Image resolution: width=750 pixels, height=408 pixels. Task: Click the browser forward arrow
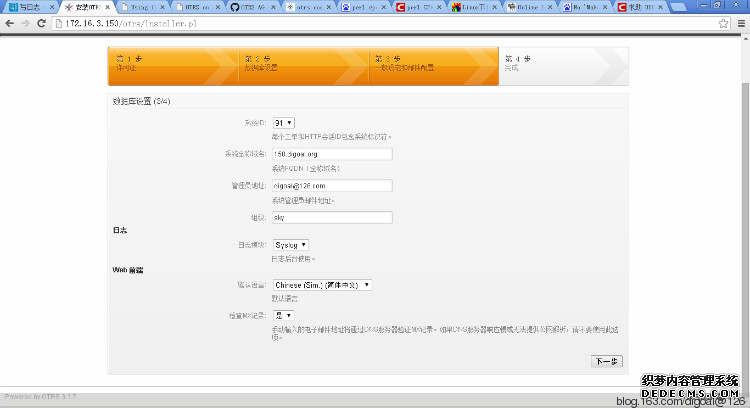(x=25, y=23)
